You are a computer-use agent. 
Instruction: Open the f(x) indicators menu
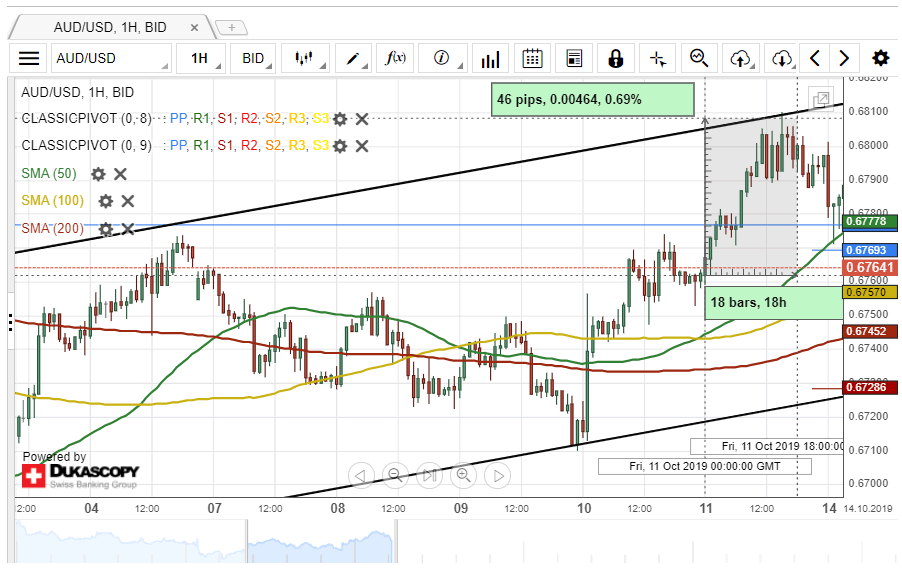[396, 58]
